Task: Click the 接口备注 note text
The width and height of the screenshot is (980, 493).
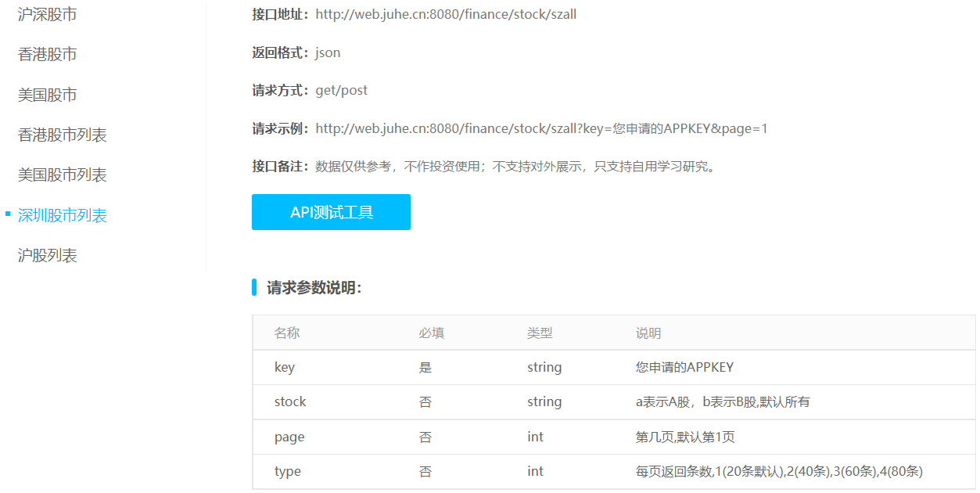Action: point(515,166)
